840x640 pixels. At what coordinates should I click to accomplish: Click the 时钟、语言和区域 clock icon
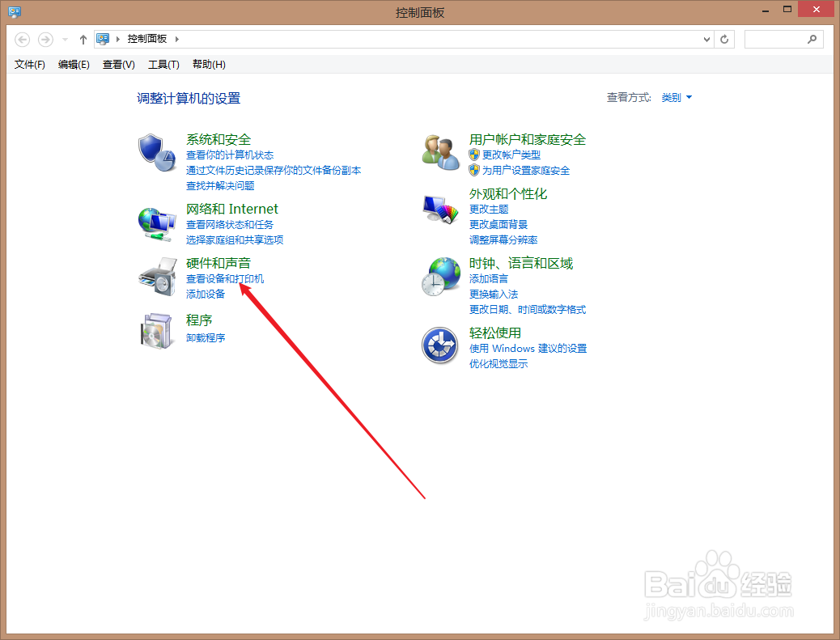(x=439, y=277)
